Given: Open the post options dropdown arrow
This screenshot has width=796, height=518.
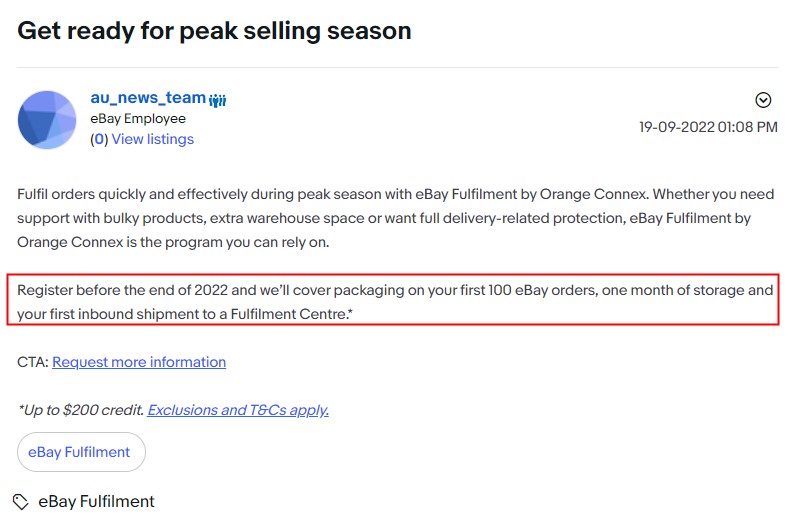Looking at the screenshot, I should click(x=763, y=100).
